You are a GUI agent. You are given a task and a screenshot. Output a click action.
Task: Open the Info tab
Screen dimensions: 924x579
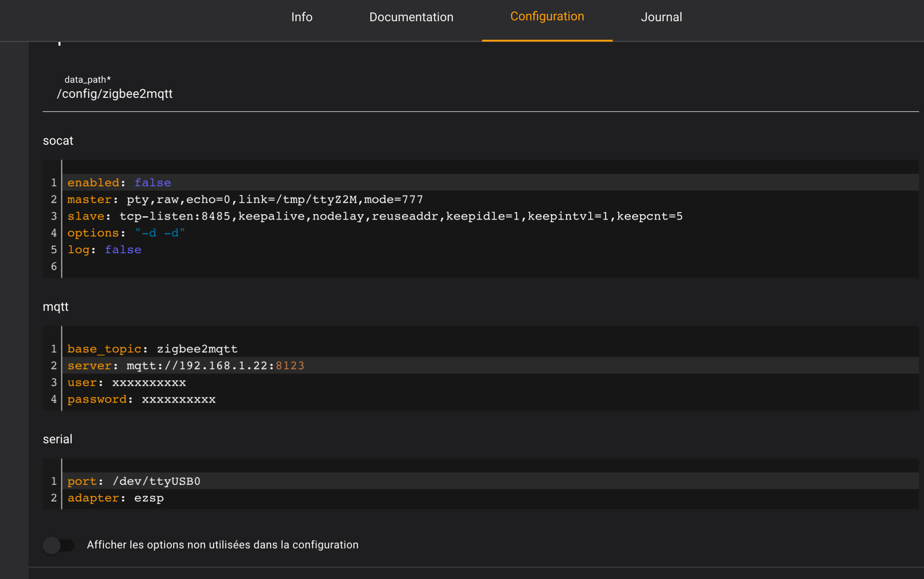302,17
